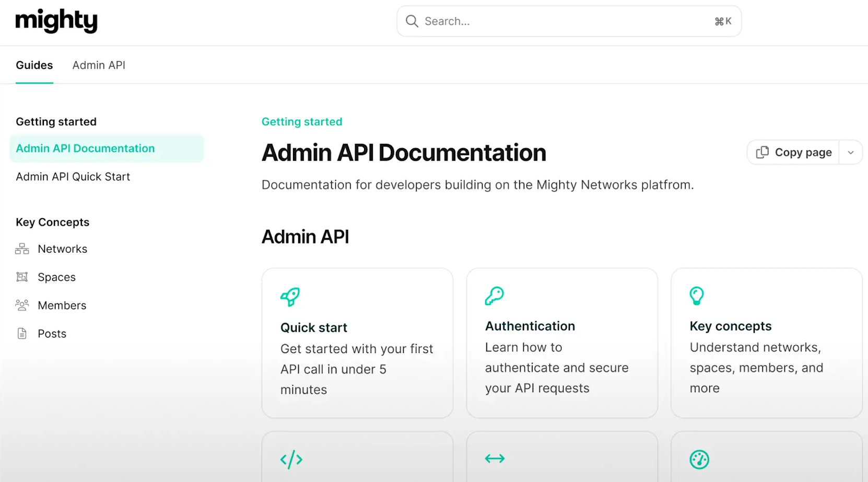The image size is (868, 482).
Task: Click the Members people icon
Action: (22, 305)
